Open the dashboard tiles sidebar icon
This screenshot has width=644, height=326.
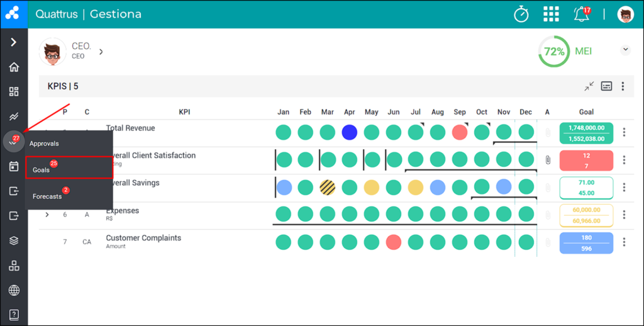pos(14,91)
